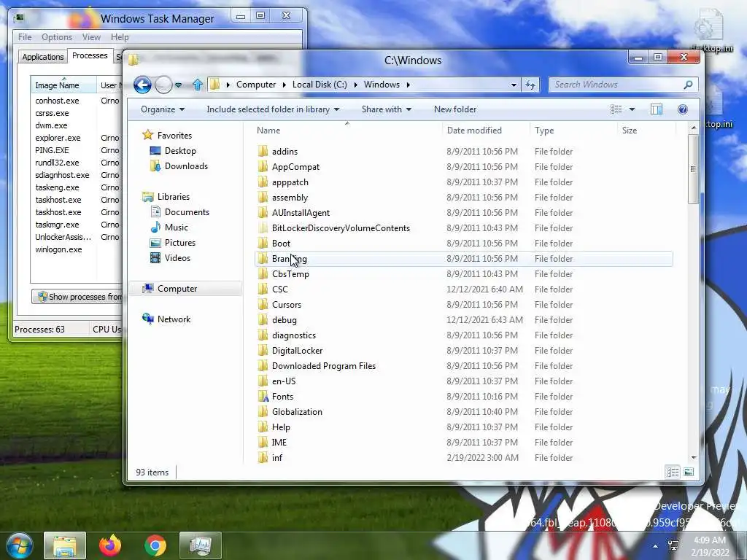
Task: Sort by the Size column header
Action: tap(646, 131)
